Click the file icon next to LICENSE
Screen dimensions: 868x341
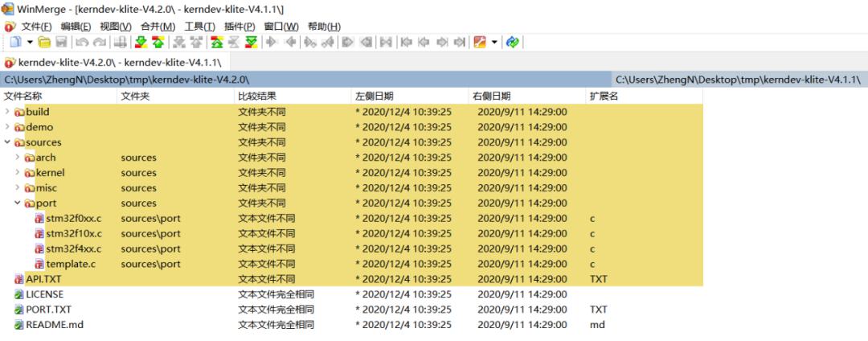(x=19, y=294)
